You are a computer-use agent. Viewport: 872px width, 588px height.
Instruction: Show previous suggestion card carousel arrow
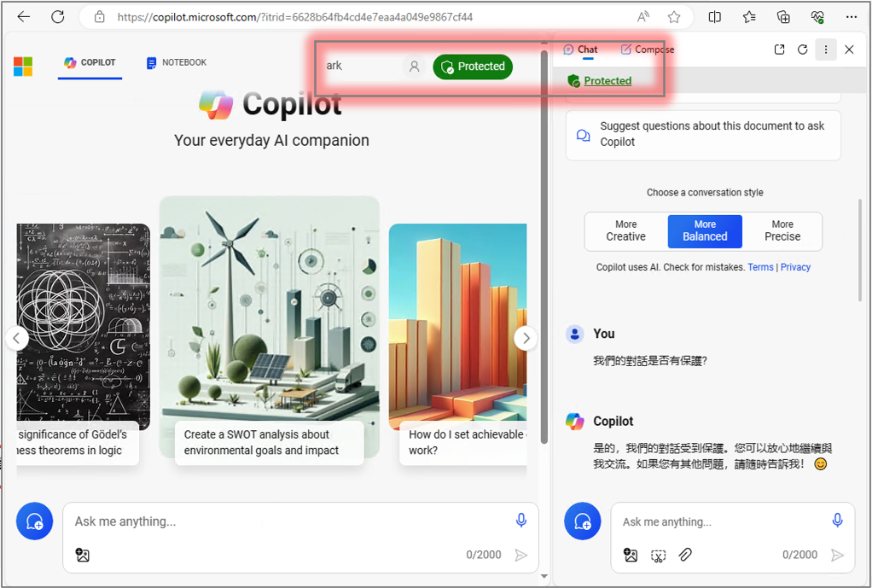[x=17, y=338]
